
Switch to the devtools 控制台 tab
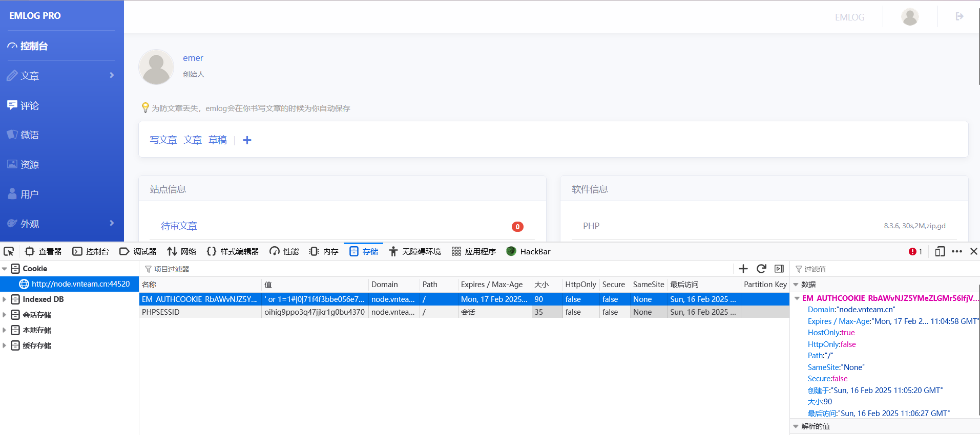(91, 251)
